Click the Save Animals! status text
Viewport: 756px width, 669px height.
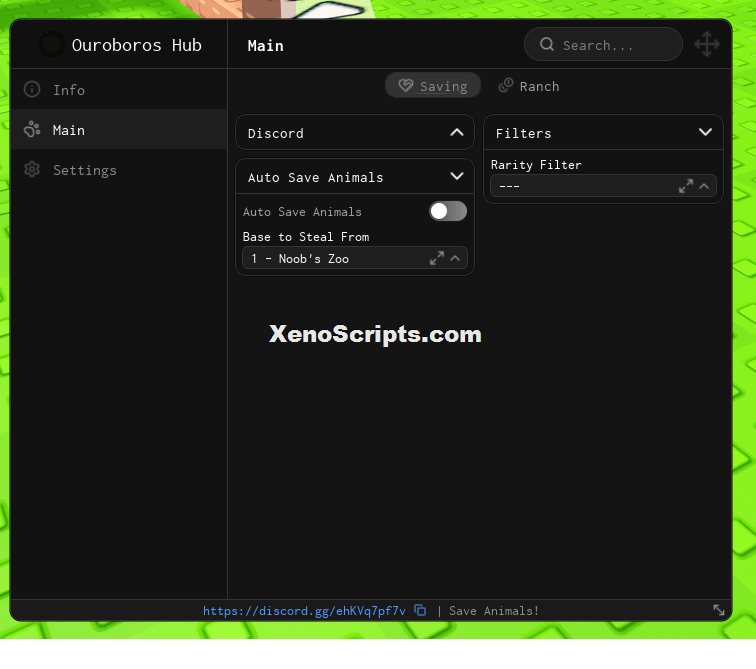pyautogui.click(x=494, y=611)
